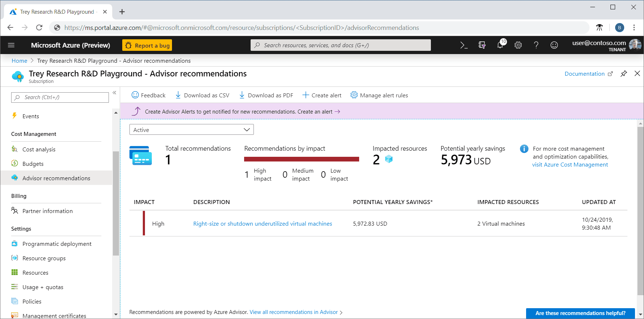Click Feedback in the command bar
Image resolution: width=644 pixels, height=319 pixels.
click(149, 95)
